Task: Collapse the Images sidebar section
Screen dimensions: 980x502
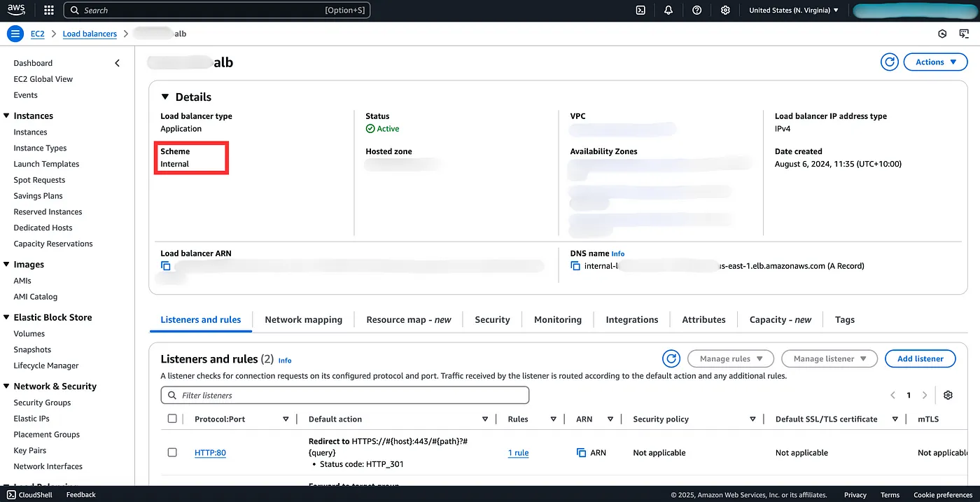Action: click(x=6, y=265)
